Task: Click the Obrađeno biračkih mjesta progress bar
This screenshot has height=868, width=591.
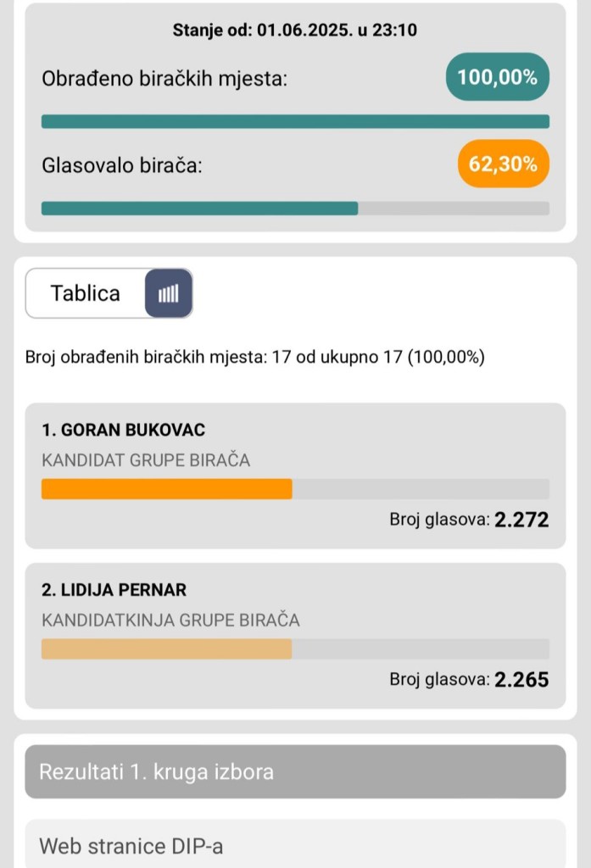Action: pos(295,121)
